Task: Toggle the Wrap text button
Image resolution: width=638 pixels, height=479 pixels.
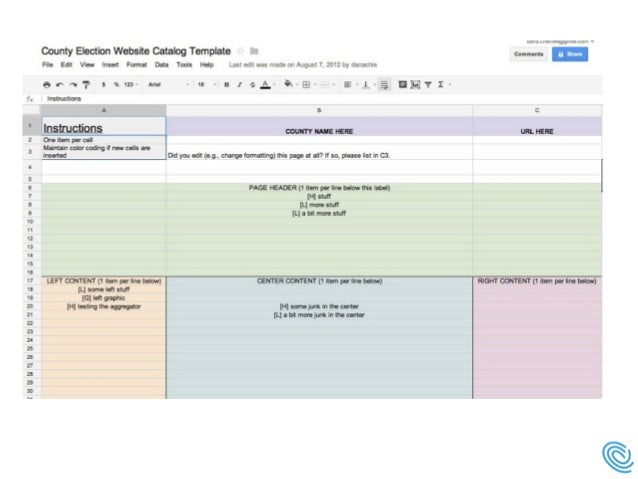Action: coord(384,85)
